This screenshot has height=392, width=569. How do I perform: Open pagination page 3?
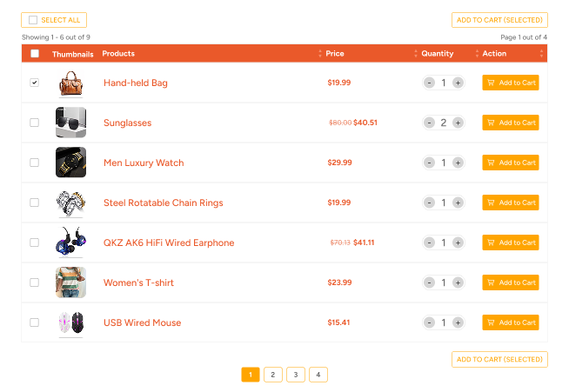point(296,375)
